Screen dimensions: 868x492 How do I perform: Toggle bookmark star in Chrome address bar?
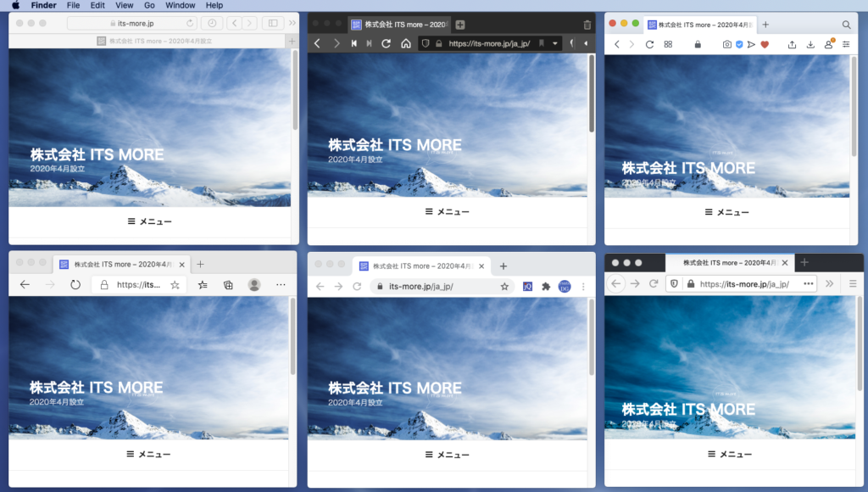504,287
